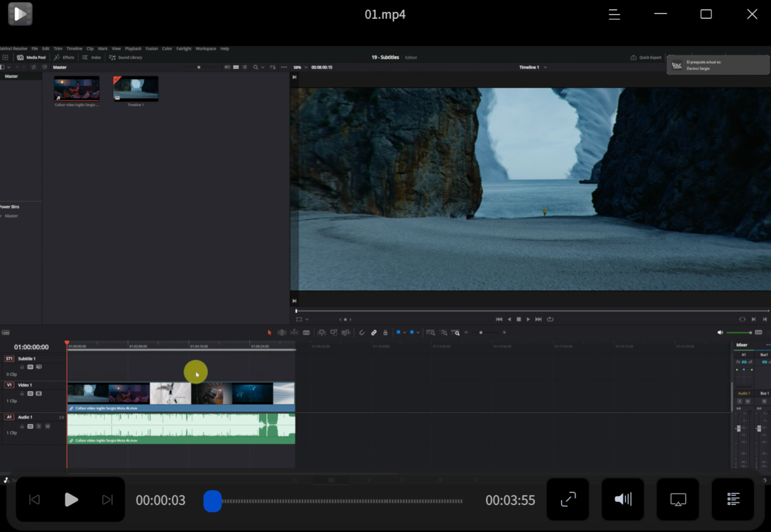Open the Playback menu
The height and width of the screenshot is (532, 771).
point(133,49)
